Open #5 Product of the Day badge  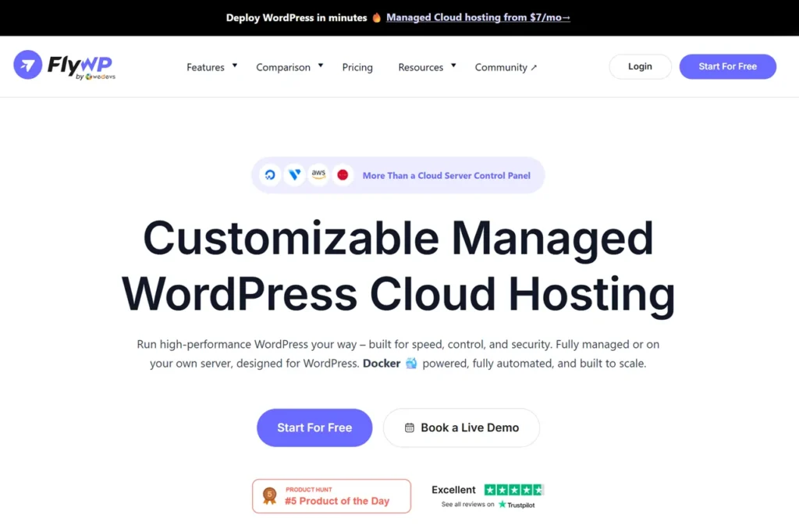click(331, 496)
